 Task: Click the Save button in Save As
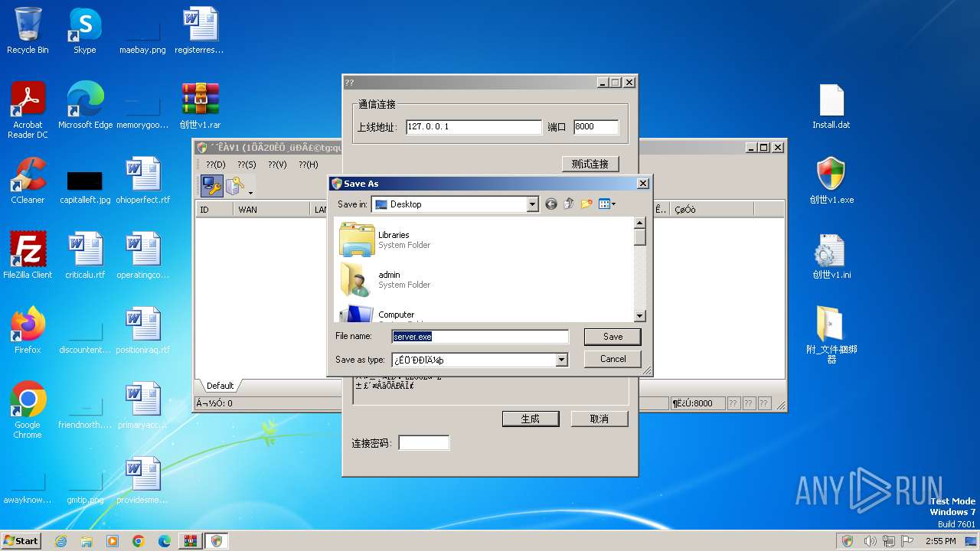[x=612, y=337]
